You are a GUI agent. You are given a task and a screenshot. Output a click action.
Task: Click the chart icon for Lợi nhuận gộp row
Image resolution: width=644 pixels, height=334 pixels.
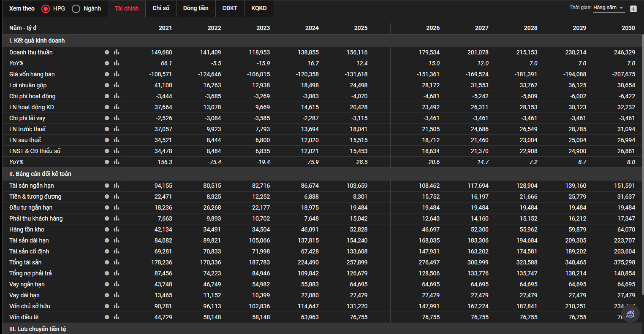point(117,85)
